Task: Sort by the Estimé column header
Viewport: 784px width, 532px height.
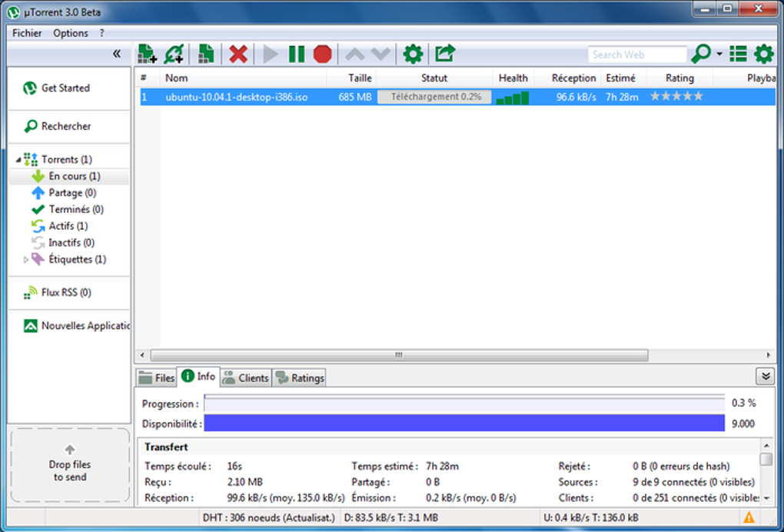Action: (x=623, y=78)
